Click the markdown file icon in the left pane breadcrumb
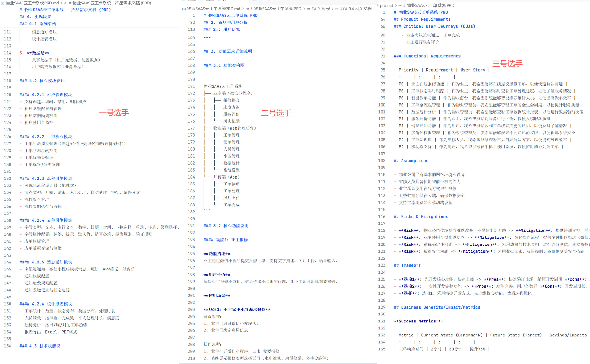The width and height of the screenshot is (590, 364). (3, 3)
